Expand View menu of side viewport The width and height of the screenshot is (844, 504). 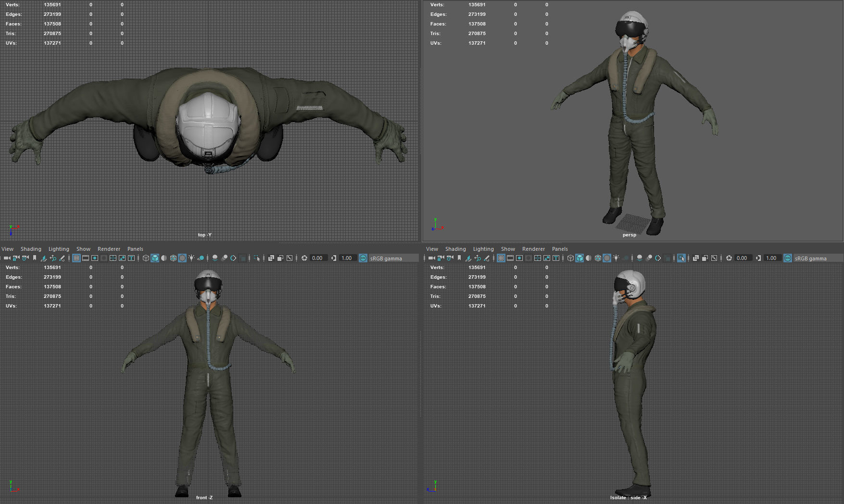432,249
